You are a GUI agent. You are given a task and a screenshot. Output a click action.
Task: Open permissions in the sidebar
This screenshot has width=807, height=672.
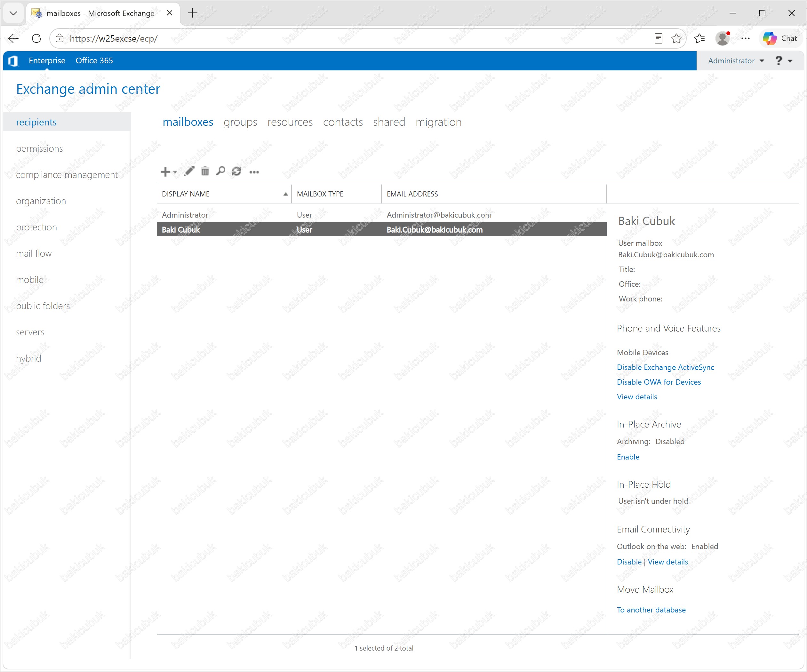coord(39,148)
